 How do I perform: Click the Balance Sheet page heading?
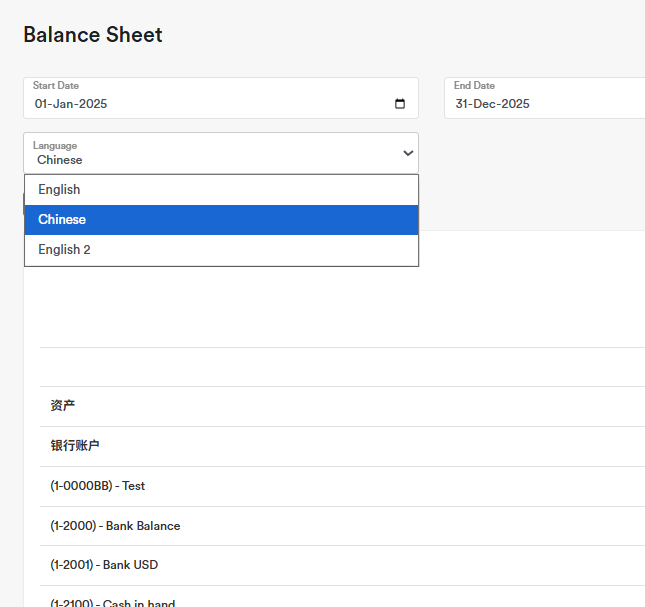point(93,35)
